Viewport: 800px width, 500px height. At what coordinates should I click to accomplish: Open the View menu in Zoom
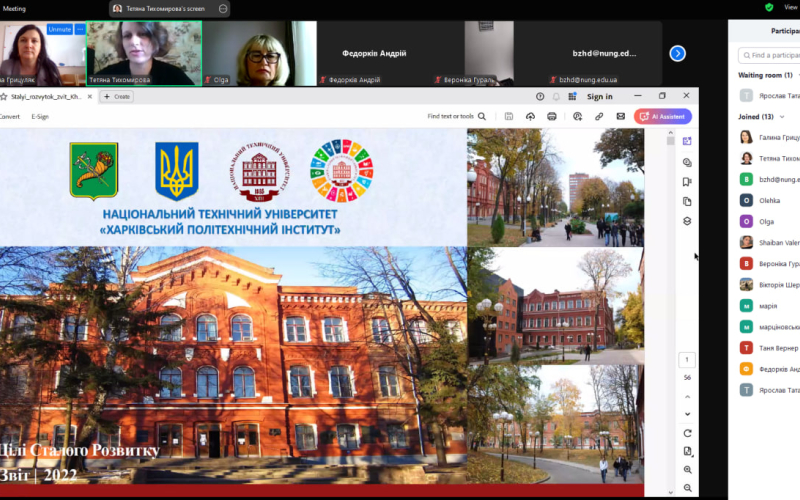click(x=791, y=7)
